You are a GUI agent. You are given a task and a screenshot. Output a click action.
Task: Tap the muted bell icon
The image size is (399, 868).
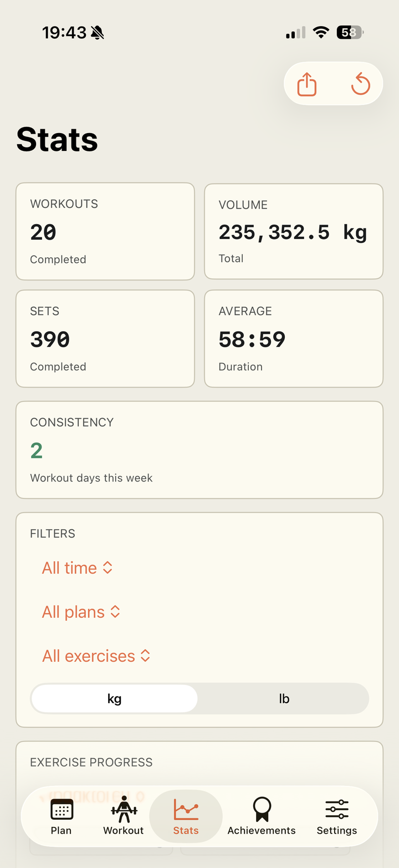98,33
